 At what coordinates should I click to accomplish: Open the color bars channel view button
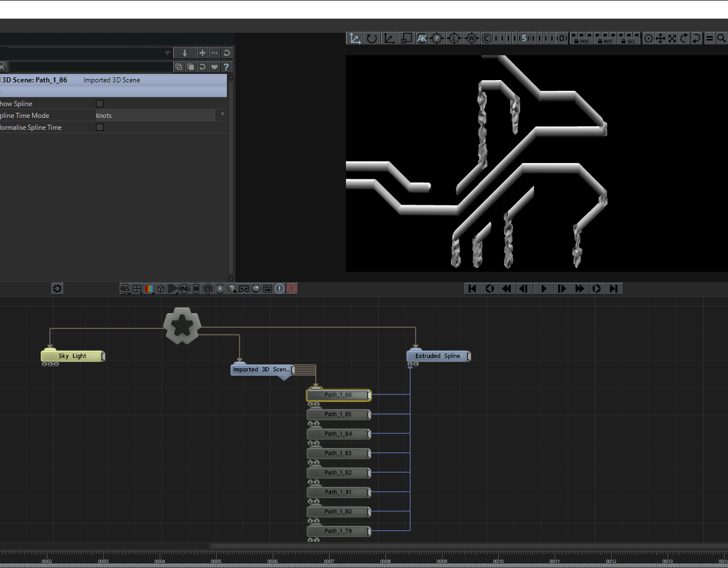click(x=149, y=289)
